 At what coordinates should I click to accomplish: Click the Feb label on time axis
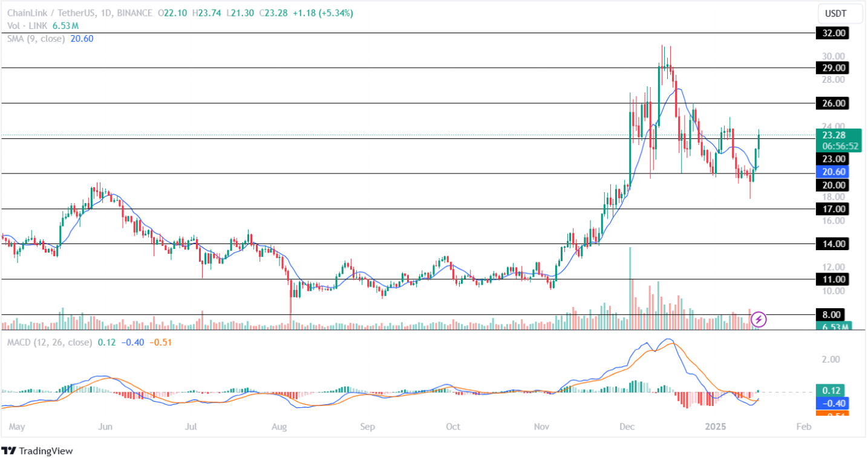click(x=803, y=427)
